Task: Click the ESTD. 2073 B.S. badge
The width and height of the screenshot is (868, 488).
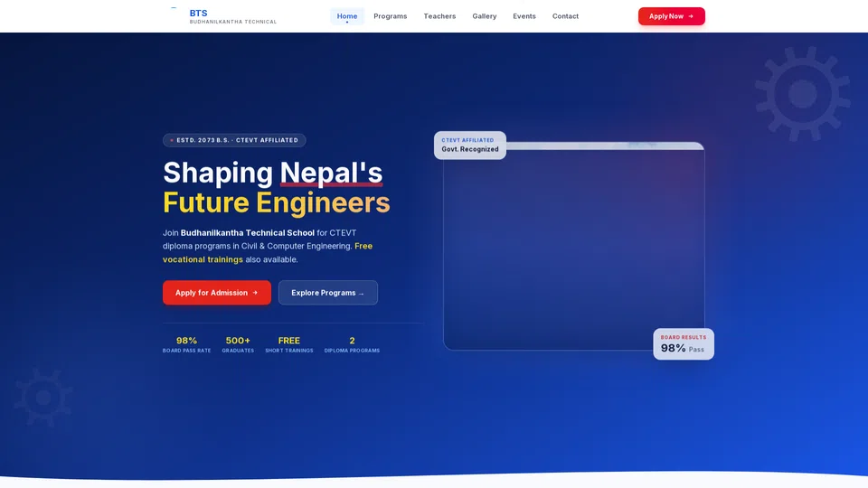Action: pos(234,141)
